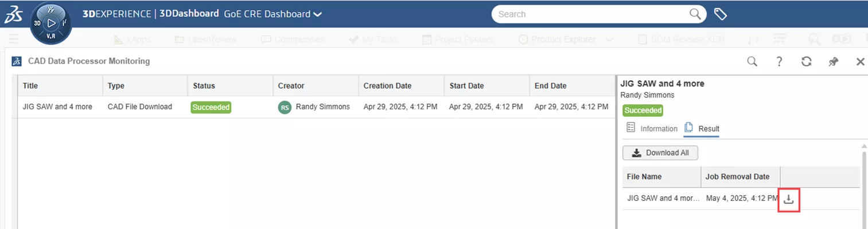868x229 pixels.
Task: Click the magnifier icon in search box
Action: (x=695, y=14)
